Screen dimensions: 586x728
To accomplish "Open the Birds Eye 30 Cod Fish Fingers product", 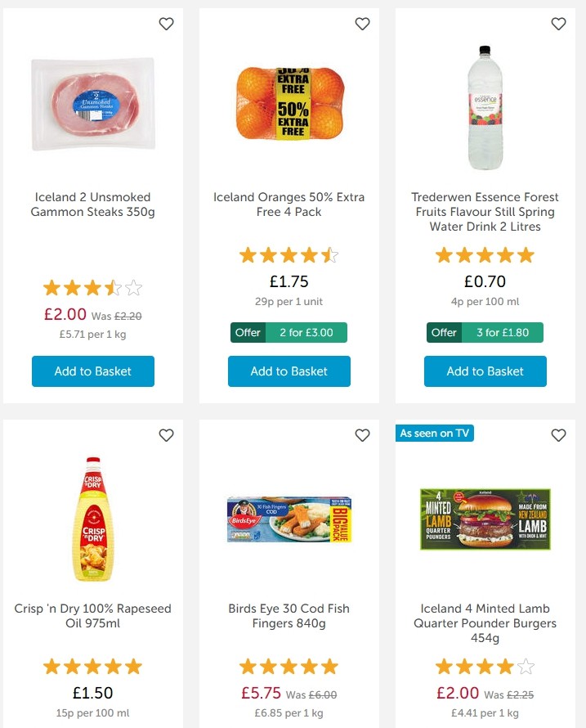I will pyautogui.click(x=289, y=617).
